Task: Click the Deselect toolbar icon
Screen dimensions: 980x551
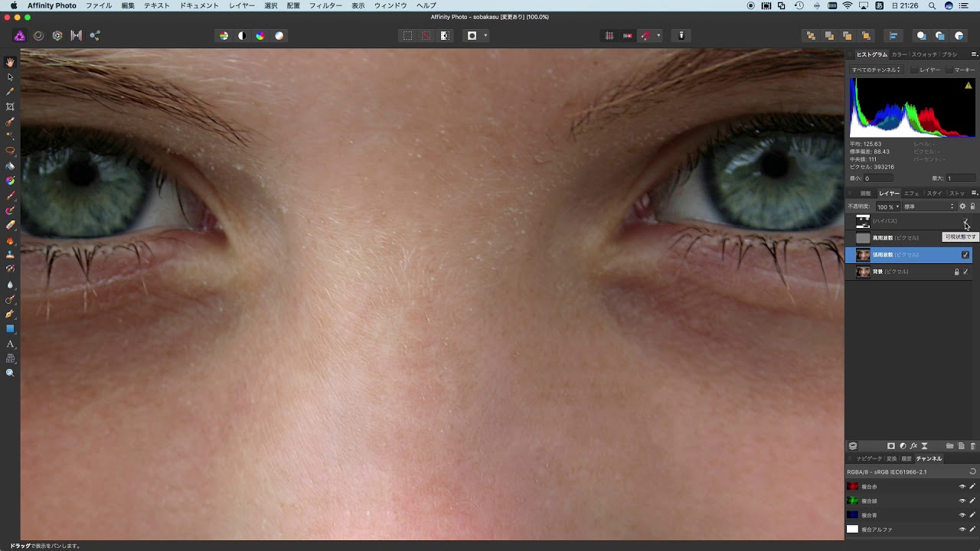Action: coord(426,35)
